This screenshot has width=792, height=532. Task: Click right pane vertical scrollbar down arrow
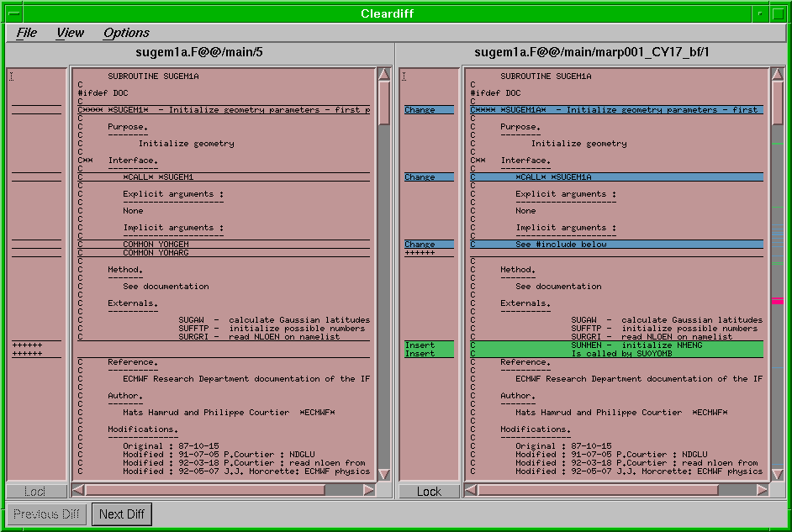(778, 474)
